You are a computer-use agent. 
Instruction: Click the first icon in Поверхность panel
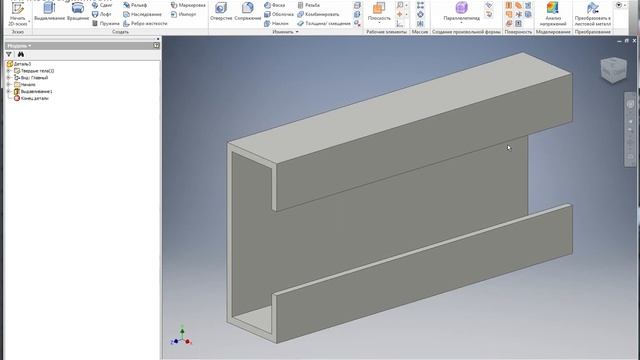point(509,5)
